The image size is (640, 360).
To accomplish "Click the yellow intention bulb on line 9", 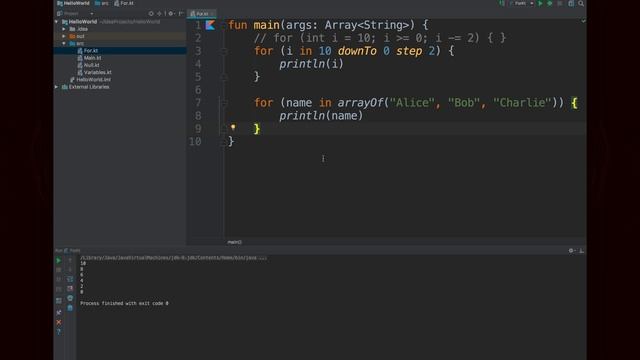I will point(233,127).
